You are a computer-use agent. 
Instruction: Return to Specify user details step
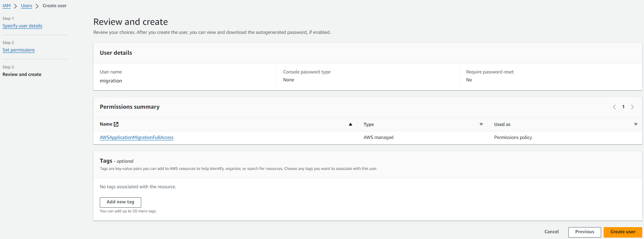pyautogui.click(x=22, y=26)
